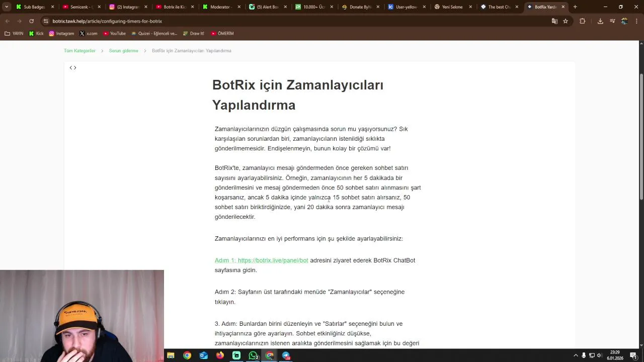Click the BotRix için Zamanlayıcıları Yapılandırma breadcrumb
This screenshot has width=644, height=362.
coord(192,51)
